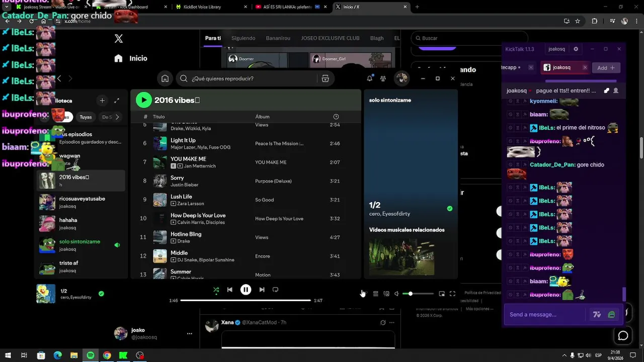Open Kick emote picker in KickTalk
This screenshot has height=362, width=644.
[x=611, y=315]
